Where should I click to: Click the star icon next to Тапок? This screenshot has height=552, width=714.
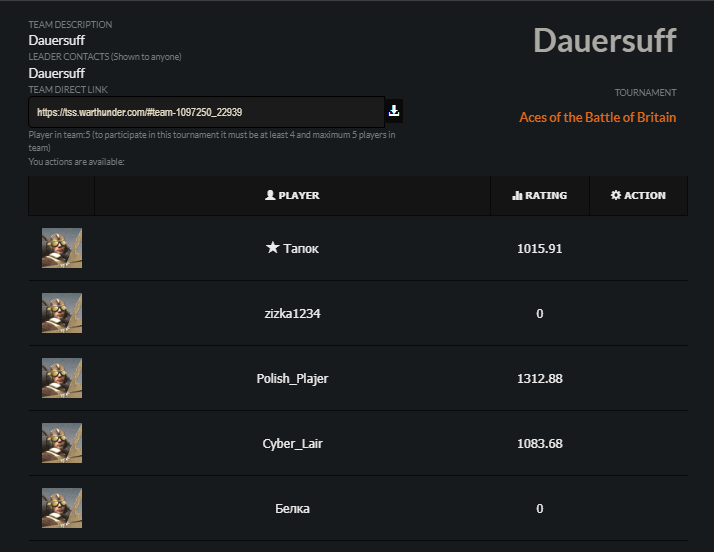272,248
